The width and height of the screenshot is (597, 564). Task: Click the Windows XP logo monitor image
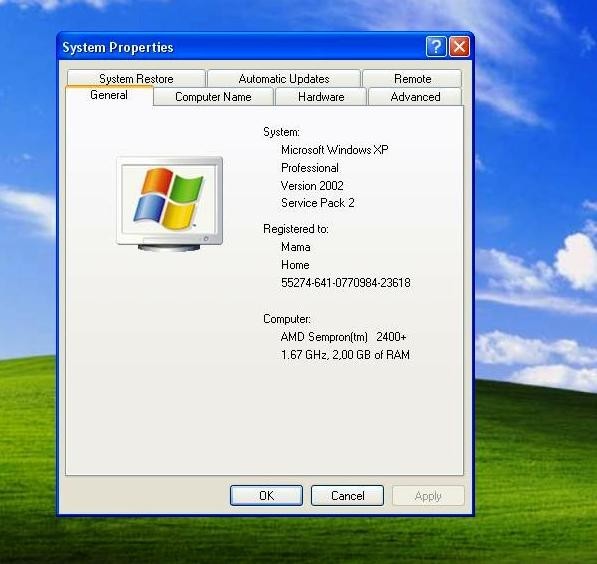tap(169, 204)
